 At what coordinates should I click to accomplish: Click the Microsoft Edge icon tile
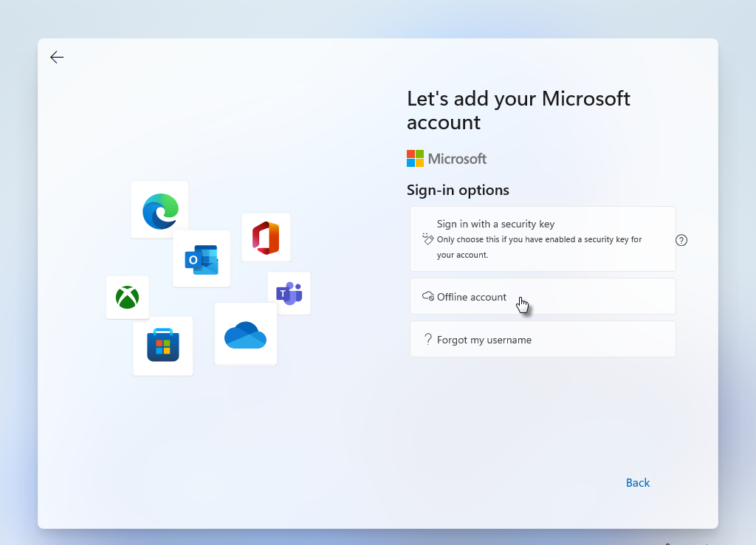coord(160,210)
